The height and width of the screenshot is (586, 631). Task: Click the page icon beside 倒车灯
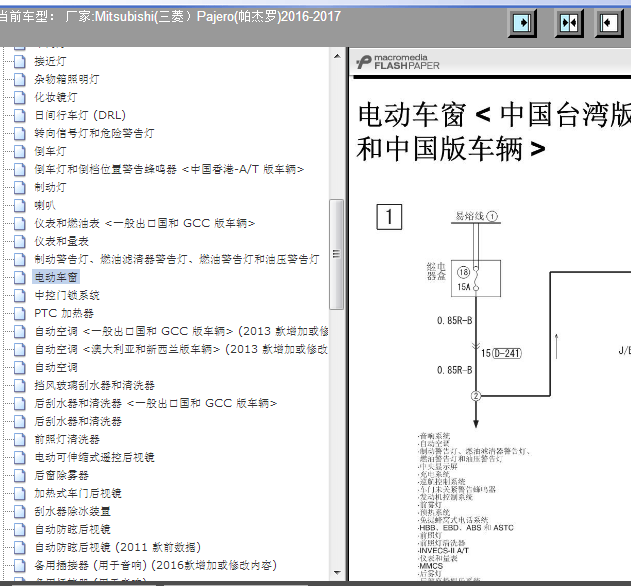19,151
